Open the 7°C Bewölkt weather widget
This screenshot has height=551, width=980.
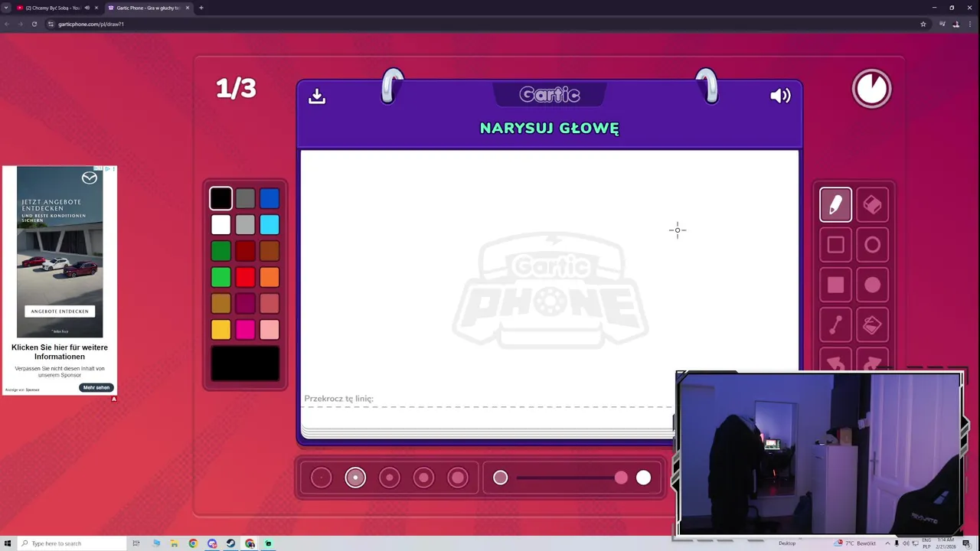pyautogui.click(x=857, y=543)
